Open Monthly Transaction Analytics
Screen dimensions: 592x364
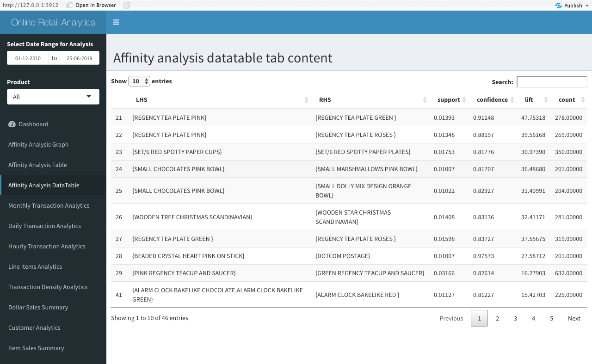pyautogui.click(x=53, y=205)
